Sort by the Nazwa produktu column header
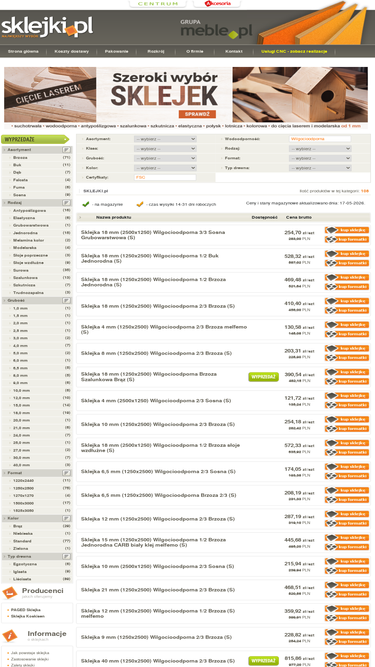This screenshot has width=375, height=667. (x=114, y=217)
